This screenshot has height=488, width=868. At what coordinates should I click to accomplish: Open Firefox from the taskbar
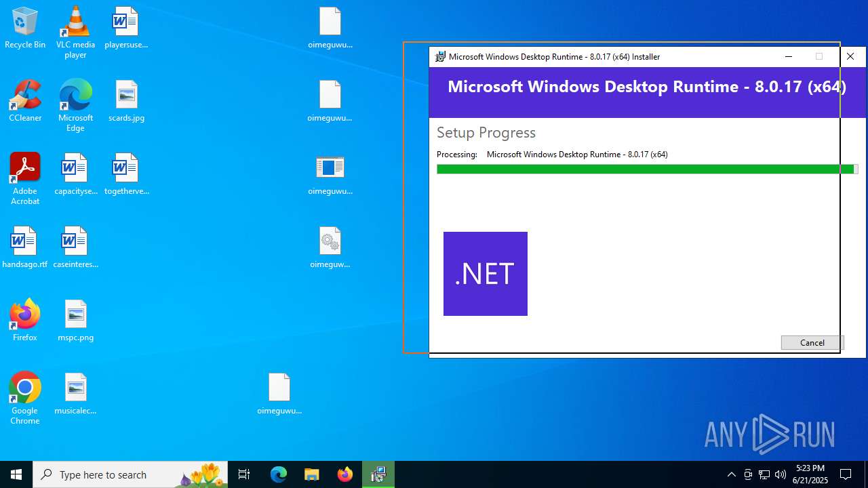345,474
